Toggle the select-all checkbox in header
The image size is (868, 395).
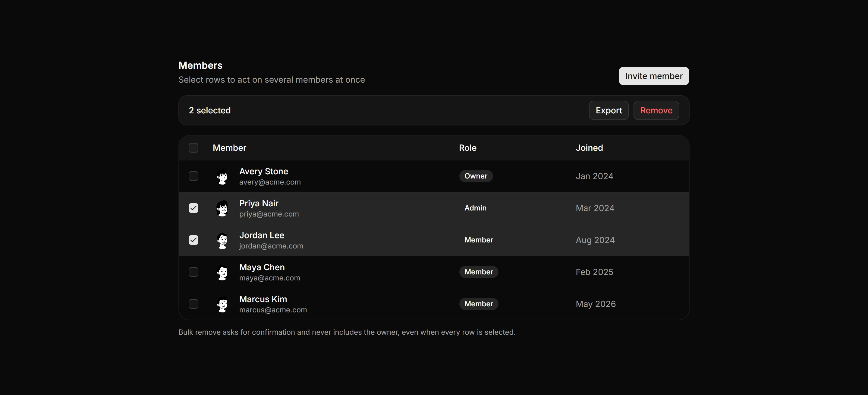click(193, 148)
